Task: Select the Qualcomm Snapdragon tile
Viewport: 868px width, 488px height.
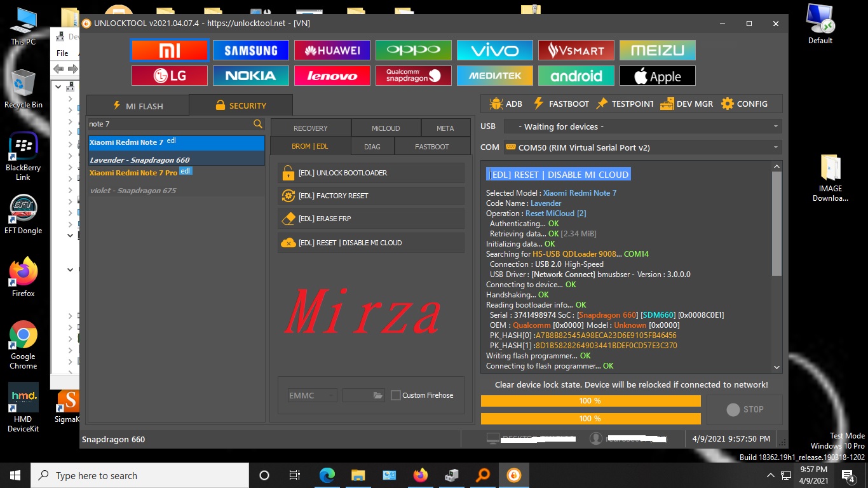Action: [x=414, y=76]
